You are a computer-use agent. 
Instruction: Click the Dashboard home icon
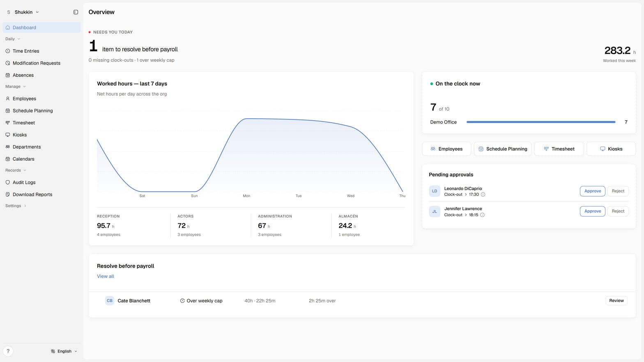8,27
